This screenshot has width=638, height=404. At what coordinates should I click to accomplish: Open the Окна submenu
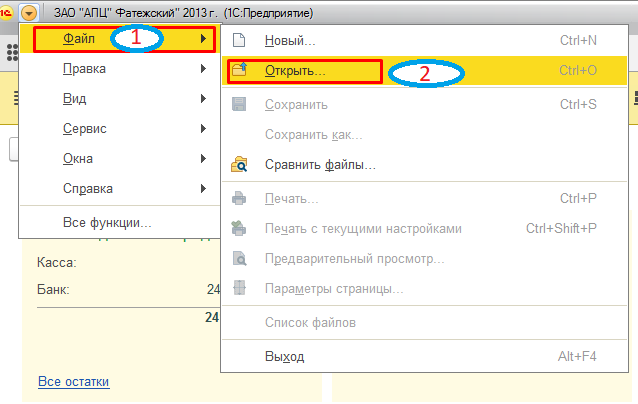[x=120, y=159]
